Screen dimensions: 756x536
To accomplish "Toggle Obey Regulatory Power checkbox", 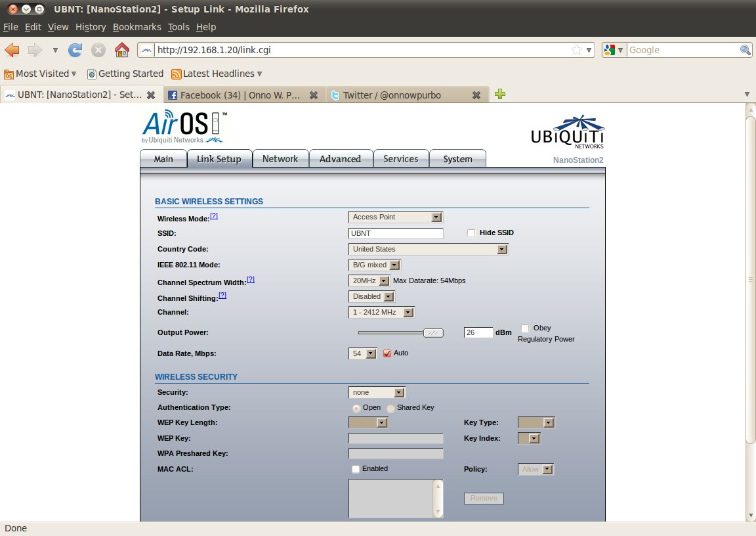I will [x=525, y=328].
